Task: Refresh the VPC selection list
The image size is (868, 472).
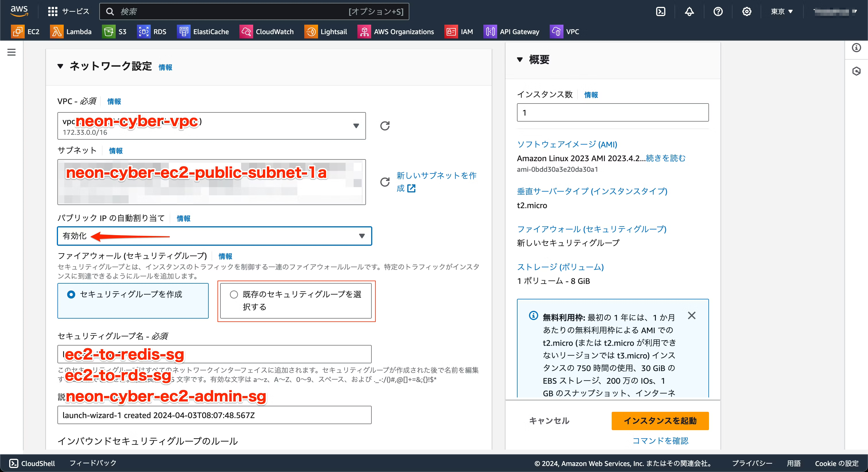Action: tap(385, 126)
